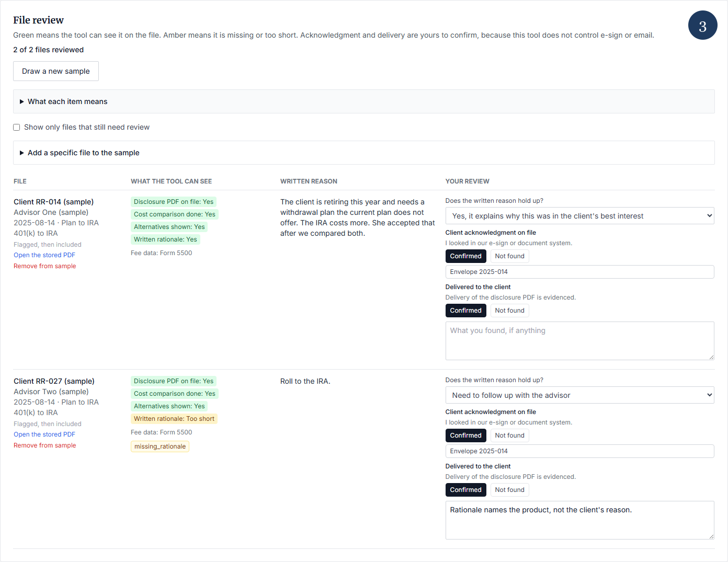This screenshot has width=728, height=562.
Task: Click the Draw a new sample button
Action: (x=56, y=71)
